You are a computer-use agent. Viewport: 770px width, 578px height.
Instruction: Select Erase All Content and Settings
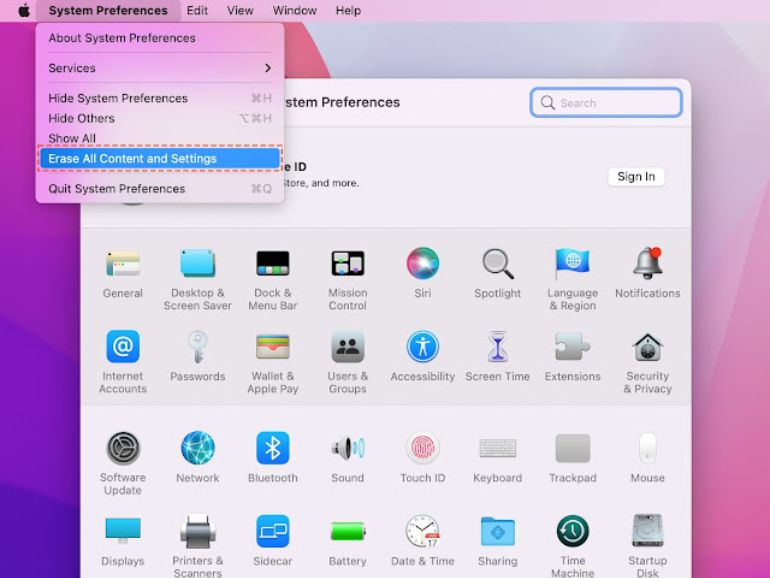160,159
